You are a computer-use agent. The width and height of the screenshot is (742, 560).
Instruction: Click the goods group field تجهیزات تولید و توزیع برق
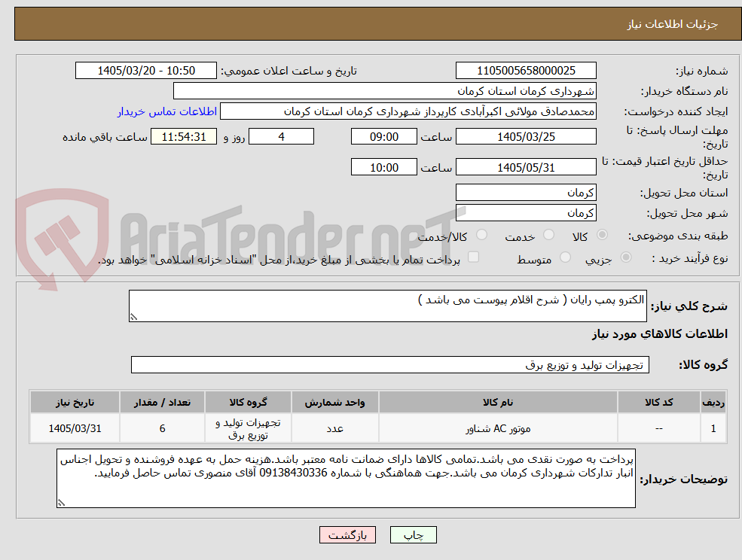tap(390, 364)
